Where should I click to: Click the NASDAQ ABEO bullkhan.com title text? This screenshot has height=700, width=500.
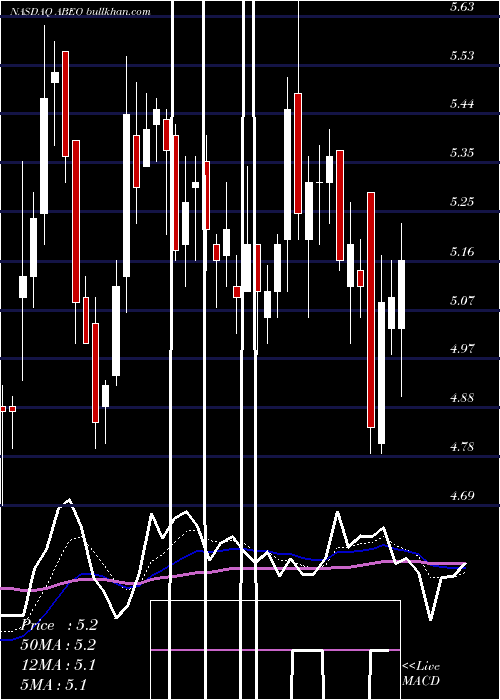click(x=80, y=12)
